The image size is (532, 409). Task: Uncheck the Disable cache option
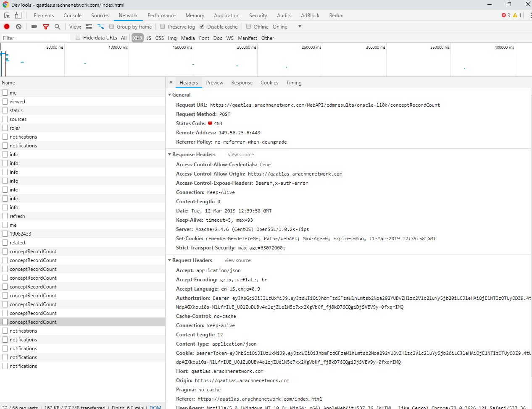click(202, 26)
